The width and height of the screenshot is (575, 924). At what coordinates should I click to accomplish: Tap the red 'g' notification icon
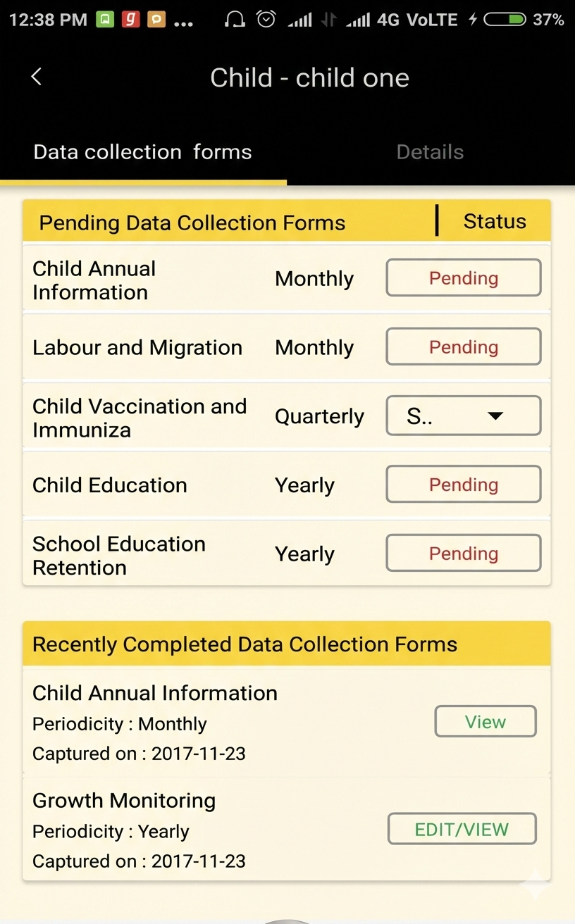(130, 20)
